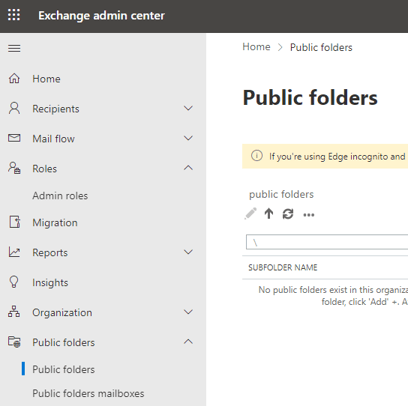Expand the Organization section chevron
The height and width of the screenshot is (406, 408).
pyautogui.click(x=188, y=312)
